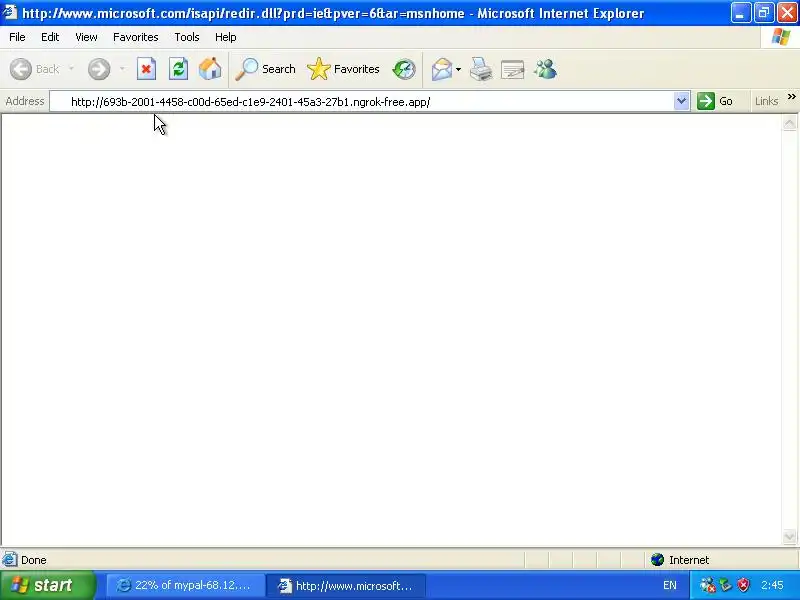Image resolution: width=800 pixels, height=600 pixels.
Task: Open the Favorites menu
Action: 136,37
